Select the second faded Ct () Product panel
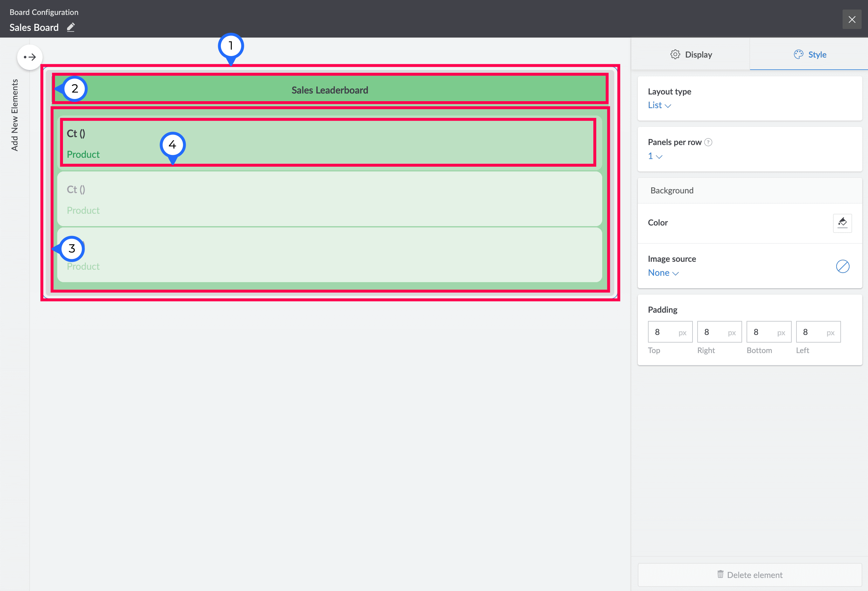Viewport: 868px width, 591px height. coord(329,199)
